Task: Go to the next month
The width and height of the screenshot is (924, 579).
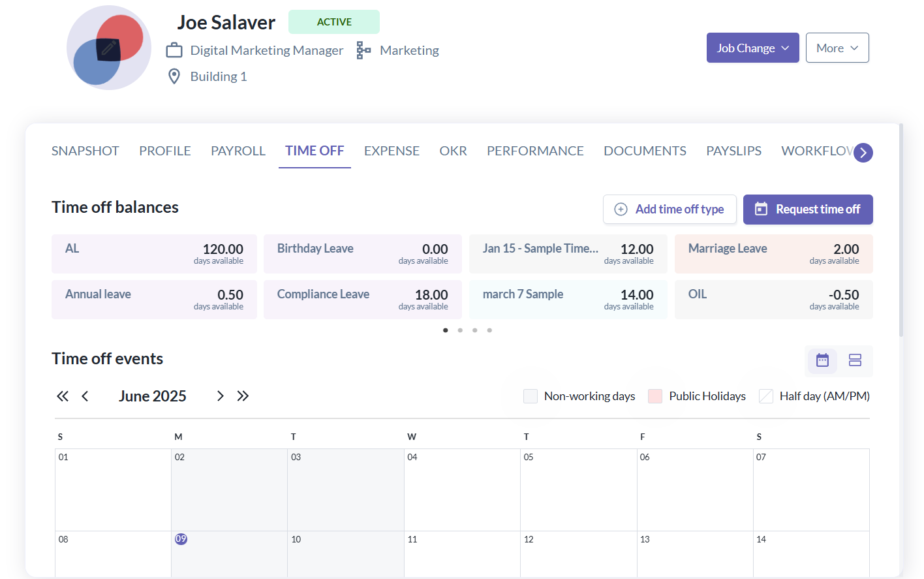Action: (221, 396)
